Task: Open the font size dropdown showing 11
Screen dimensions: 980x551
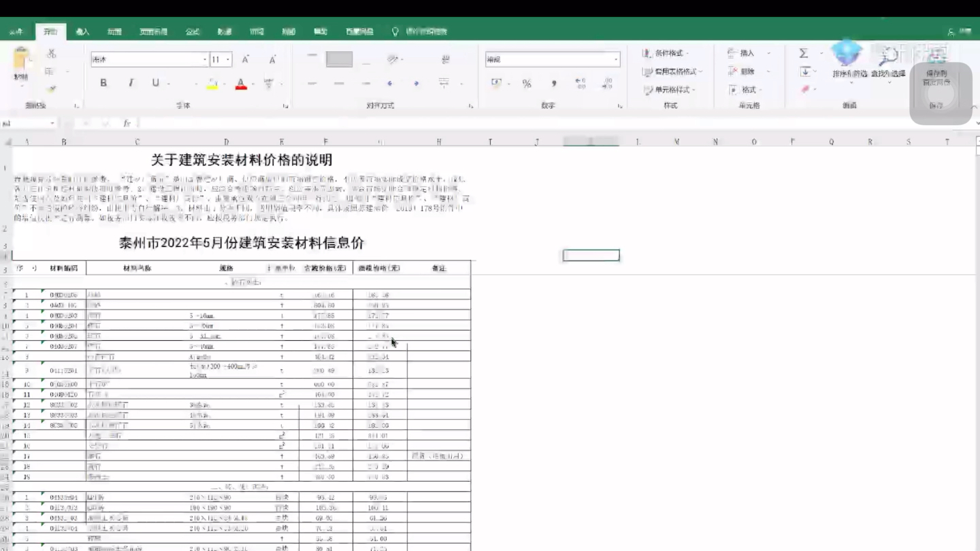Action: 228,60
